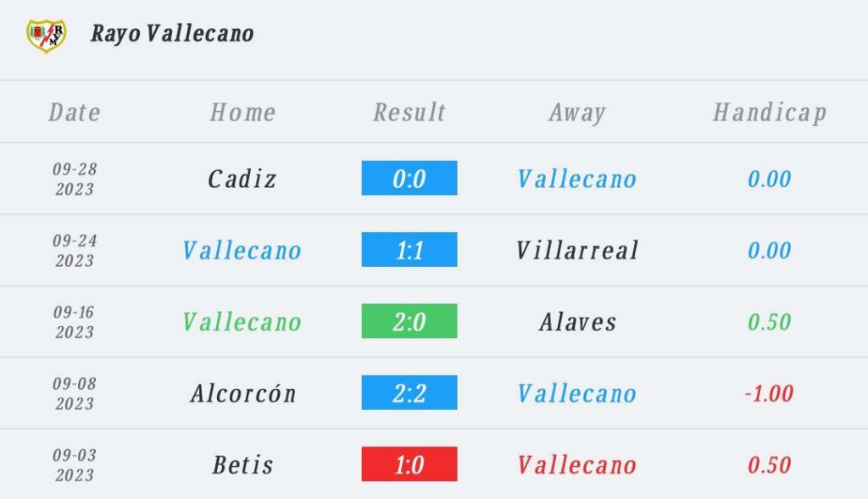
Task: Open the Cadiz home team link
Action: (x=242, y=179)
